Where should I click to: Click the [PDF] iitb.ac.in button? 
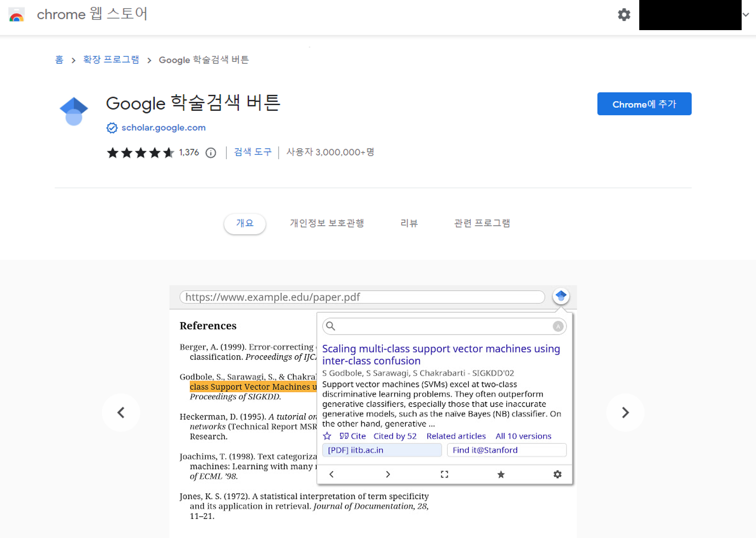coord(382,450)
